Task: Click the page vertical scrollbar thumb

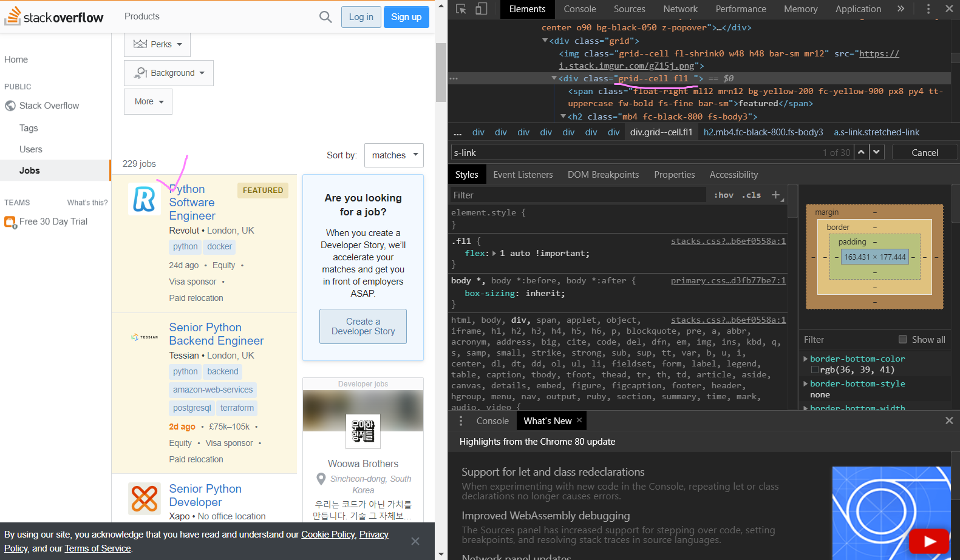Action: tap(441, 73)
